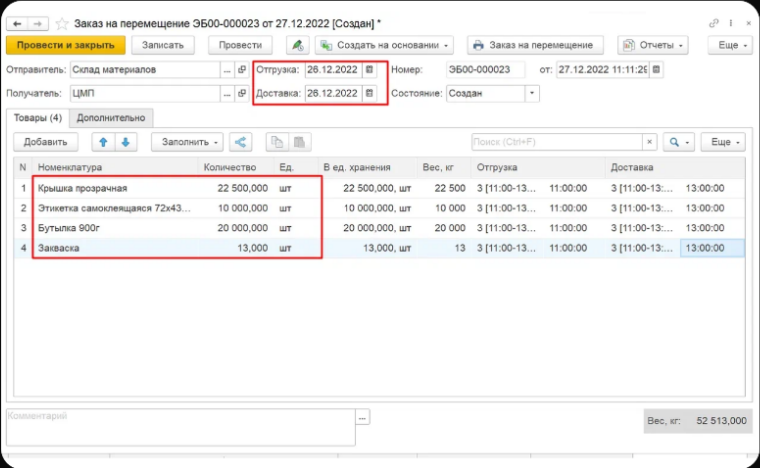Move selected row down with arrow icon
The height and width of the screenshot is (468, 760).
click(x=126, y=142)
